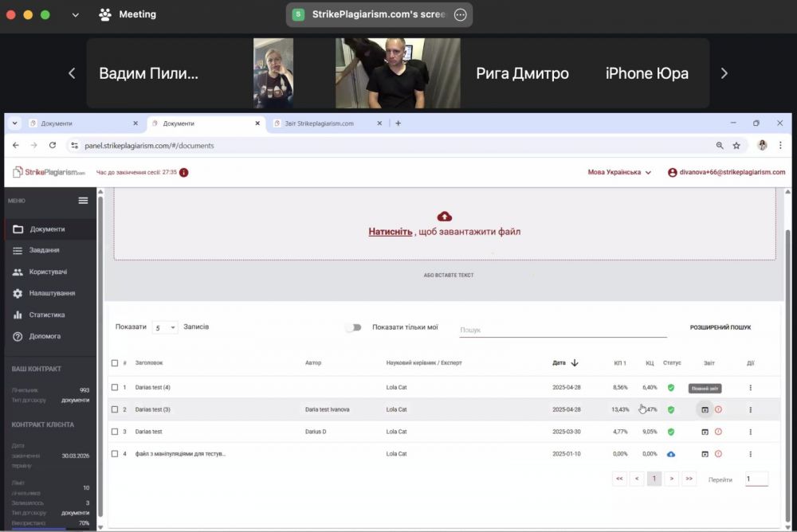Click the StrikePlagiarism logo

coord(49,172)
